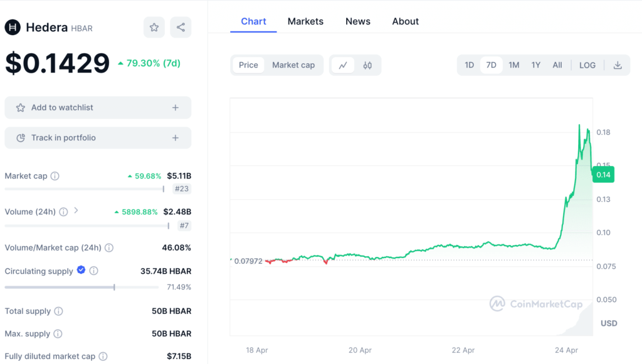Enable LOG scale on chart
Image resolution: width=642 pixels, height=364 pixels.
(x=587, y=65)
